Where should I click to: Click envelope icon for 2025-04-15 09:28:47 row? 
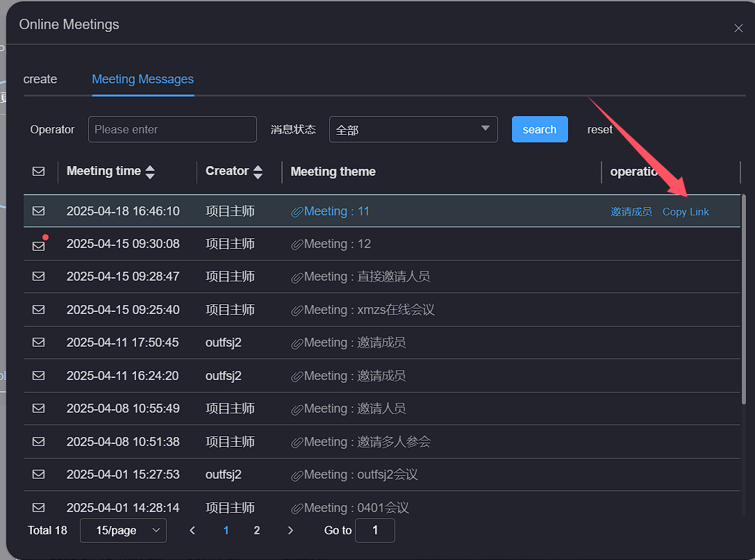click(x=38, y=277)
